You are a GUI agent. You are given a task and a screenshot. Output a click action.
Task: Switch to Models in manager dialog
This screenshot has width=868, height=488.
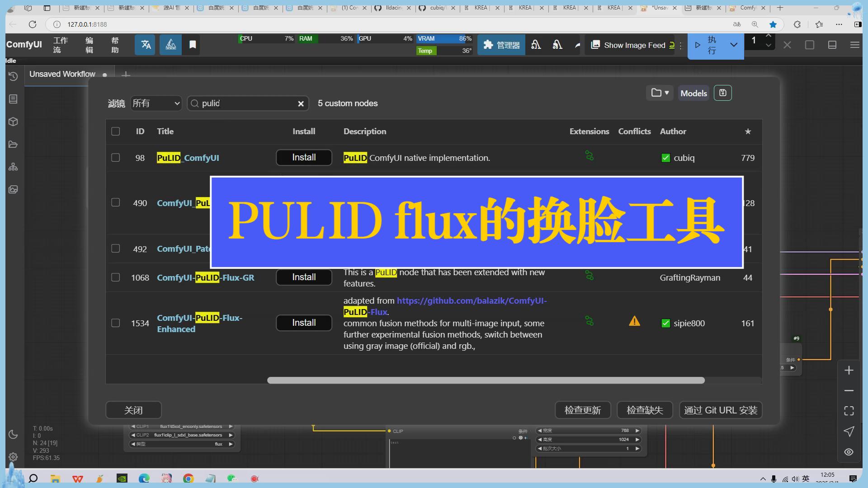(x=693, y=93)
